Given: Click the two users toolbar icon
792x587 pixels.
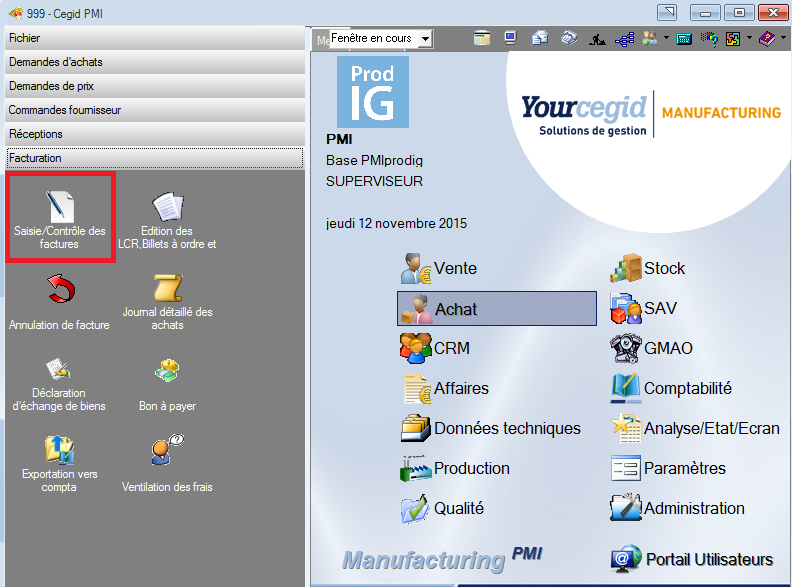Looking at the screenshot, I should click(651, 38).
